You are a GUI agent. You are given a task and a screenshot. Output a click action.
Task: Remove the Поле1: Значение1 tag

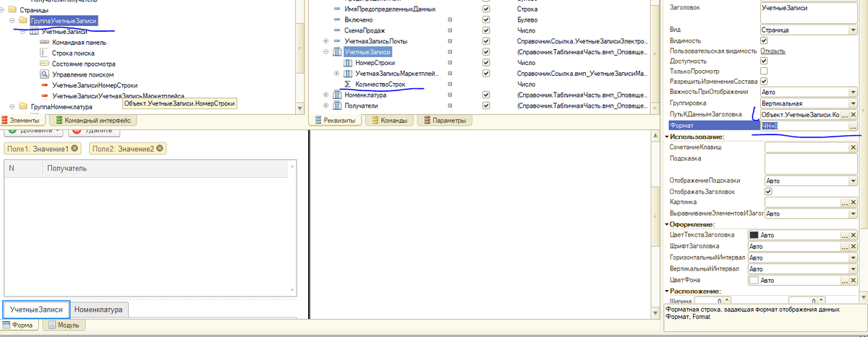coord(74,148)
